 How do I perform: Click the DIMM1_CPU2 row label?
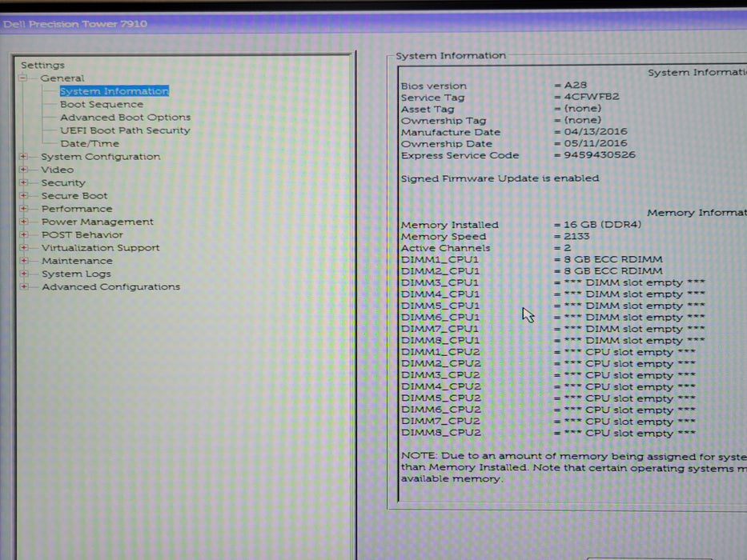[x=440, y=352]
